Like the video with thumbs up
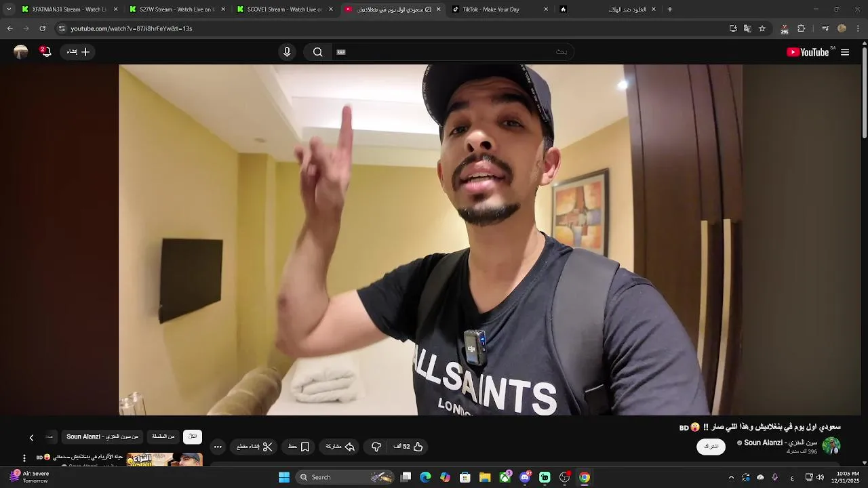The image size is (868, 488). [x=408, y=447]
